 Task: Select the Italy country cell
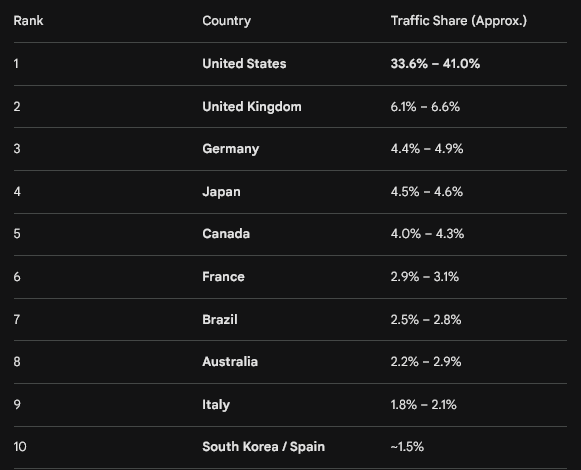216,405
